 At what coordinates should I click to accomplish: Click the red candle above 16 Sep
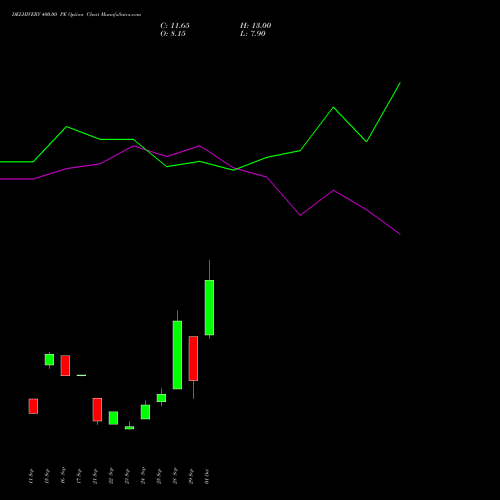[65, 365]
